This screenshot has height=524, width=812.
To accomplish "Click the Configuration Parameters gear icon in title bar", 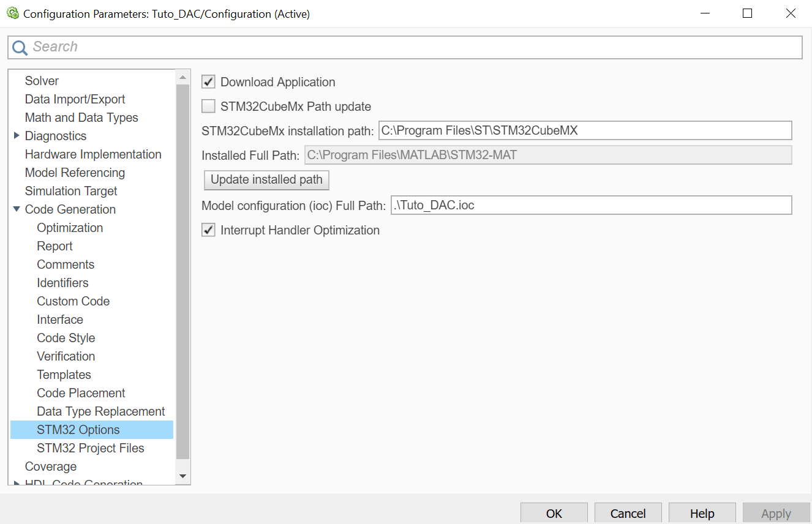I will 12,13.
